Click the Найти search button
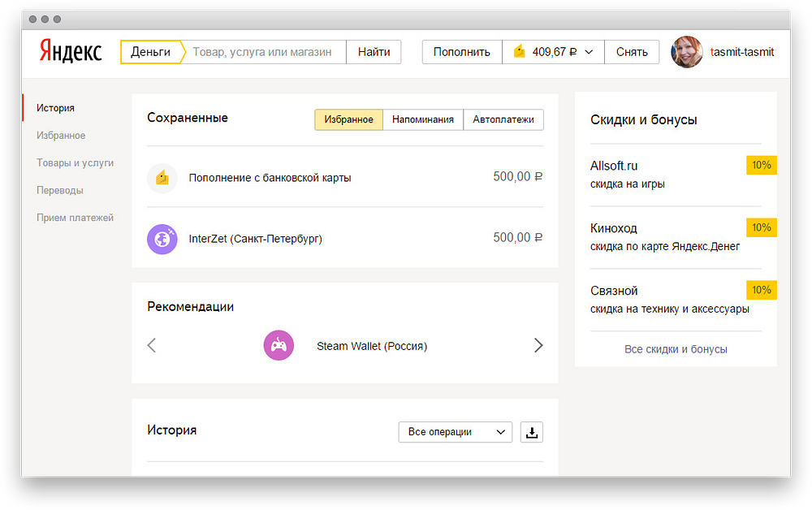This screenshot has width=812, height=510. 374,52
